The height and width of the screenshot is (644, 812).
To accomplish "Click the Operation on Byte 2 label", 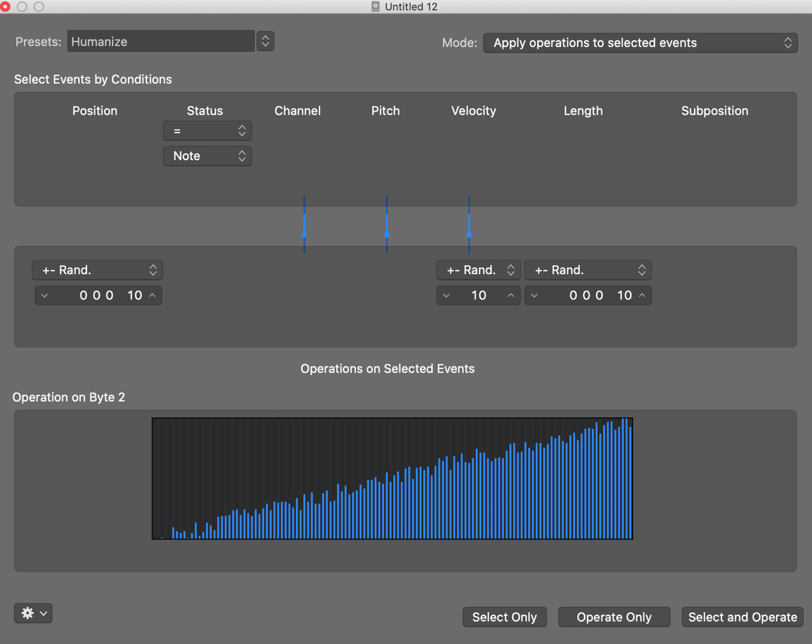I will coord(69,398).
